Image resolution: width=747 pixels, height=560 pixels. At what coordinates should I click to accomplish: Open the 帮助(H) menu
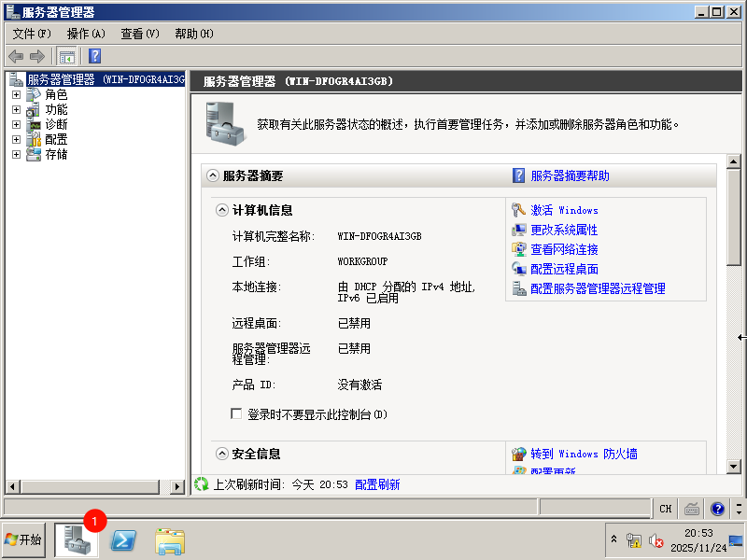coord(194,34)
